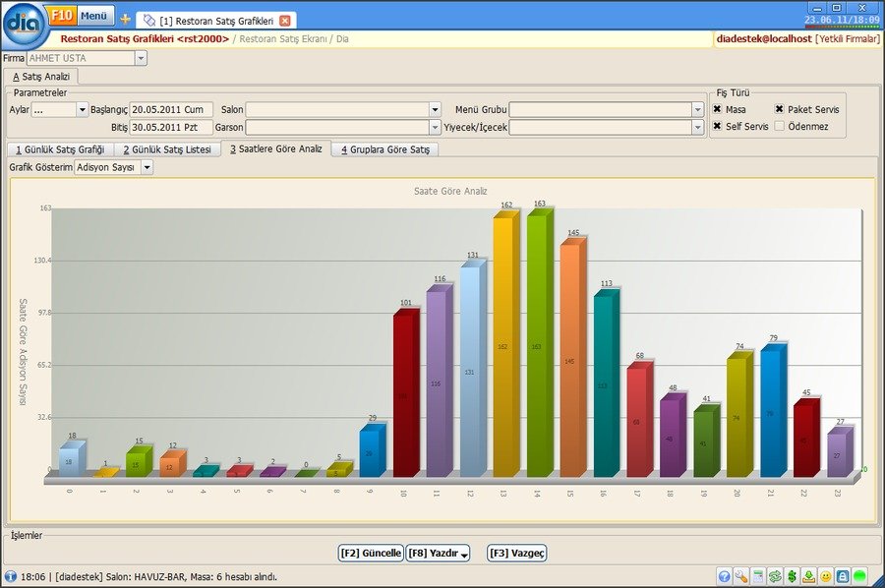Click the blue info icon in the status bar
Image resolution: width=885 pixels, height=588 pixels.
(10, 577)
